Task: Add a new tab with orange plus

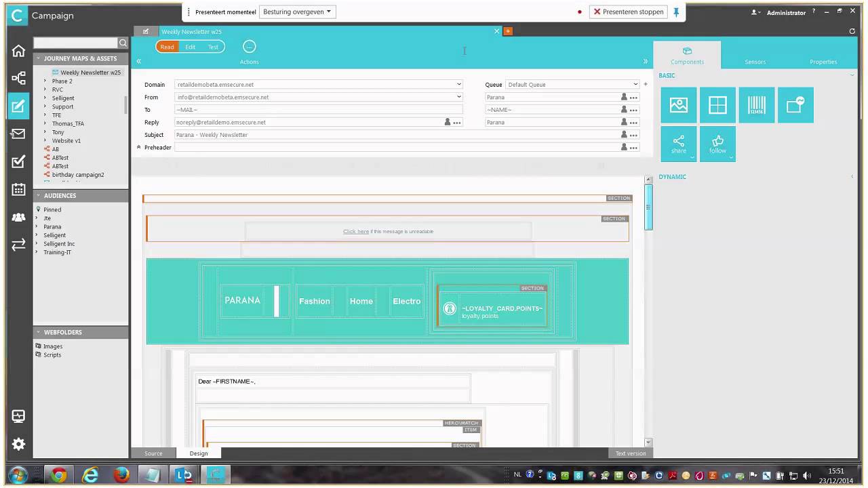Action: [508, 31]
